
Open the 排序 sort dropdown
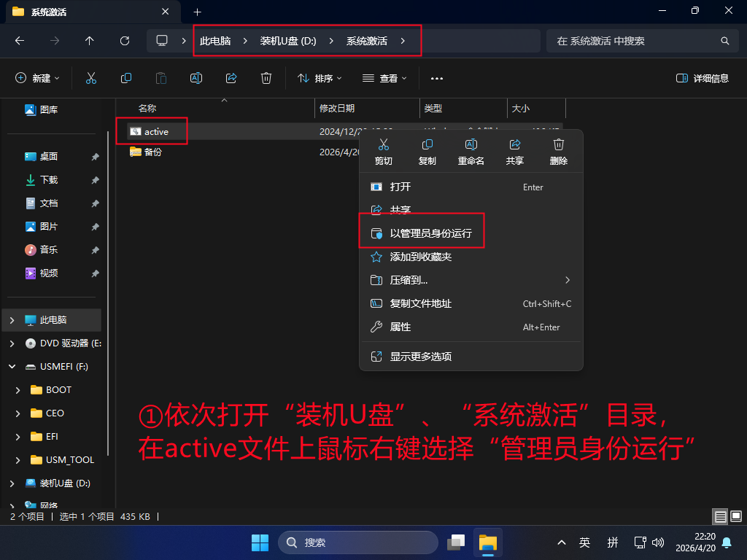[x=319, y=78]
